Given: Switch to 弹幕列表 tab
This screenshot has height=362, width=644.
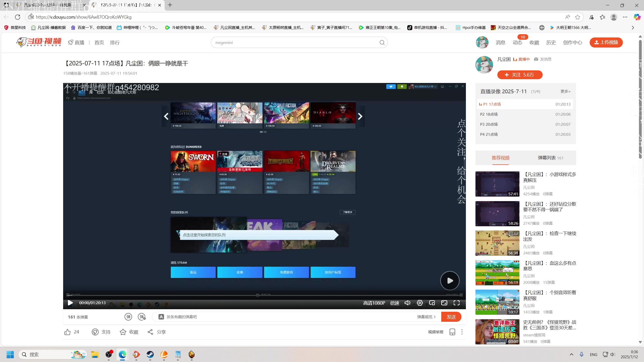Looking at the screenshot, I should tap(550, 158).
